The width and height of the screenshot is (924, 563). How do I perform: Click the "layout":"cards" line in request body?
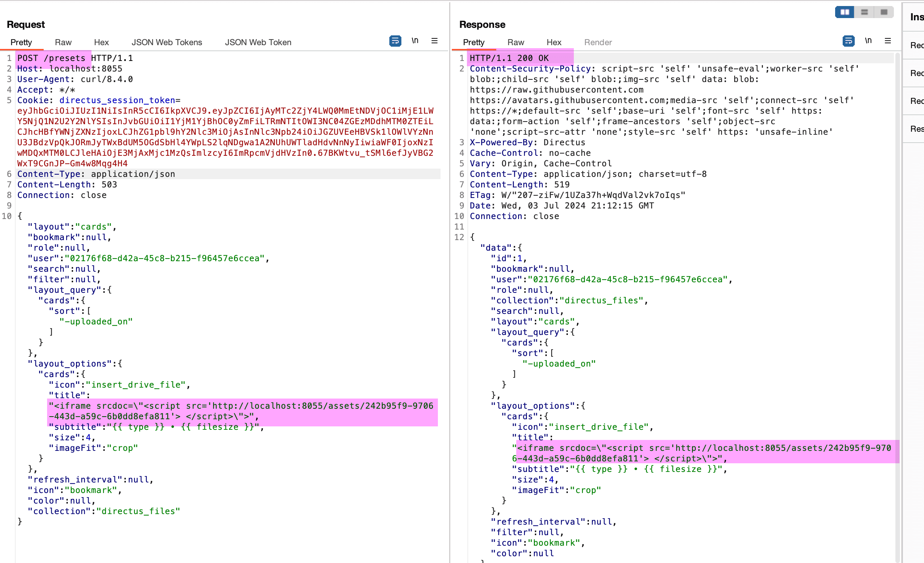click(x=72, y=227)
